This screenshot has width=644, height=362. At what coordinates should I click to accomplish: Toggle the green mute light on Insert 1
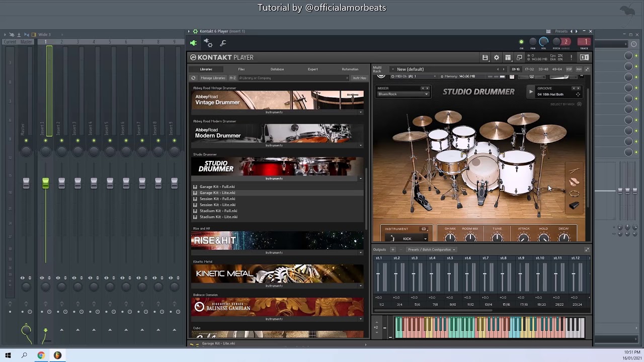[x=45, y=141]
